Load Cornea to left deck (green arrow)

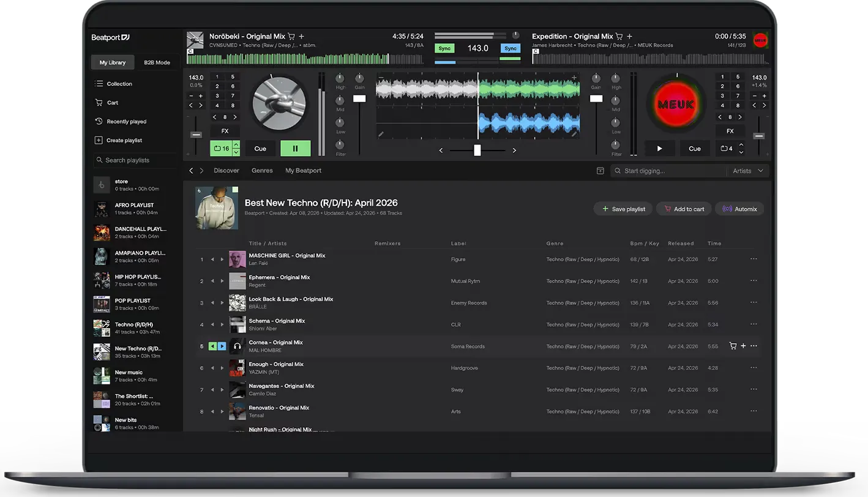tap(212, 346)
